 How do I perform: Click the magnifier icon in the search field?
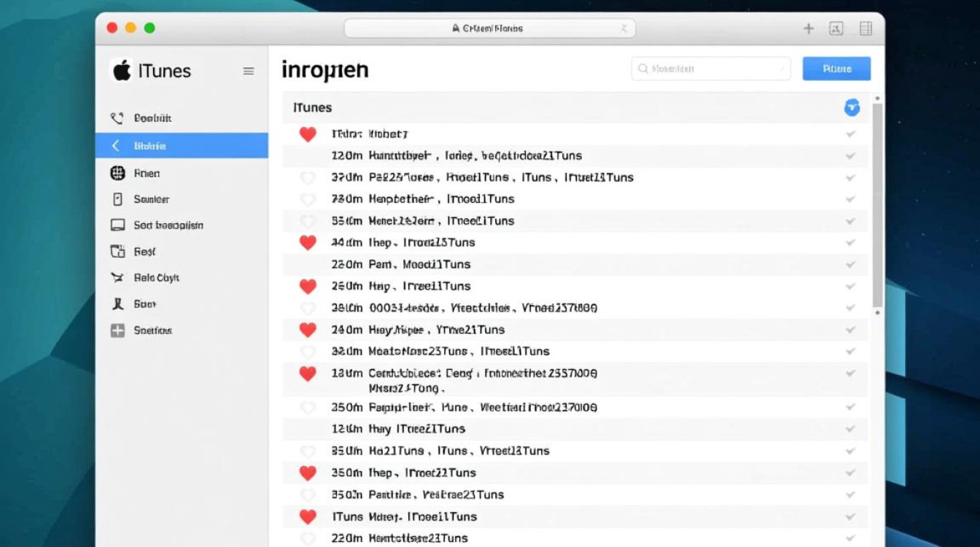[x=643, y=69]
